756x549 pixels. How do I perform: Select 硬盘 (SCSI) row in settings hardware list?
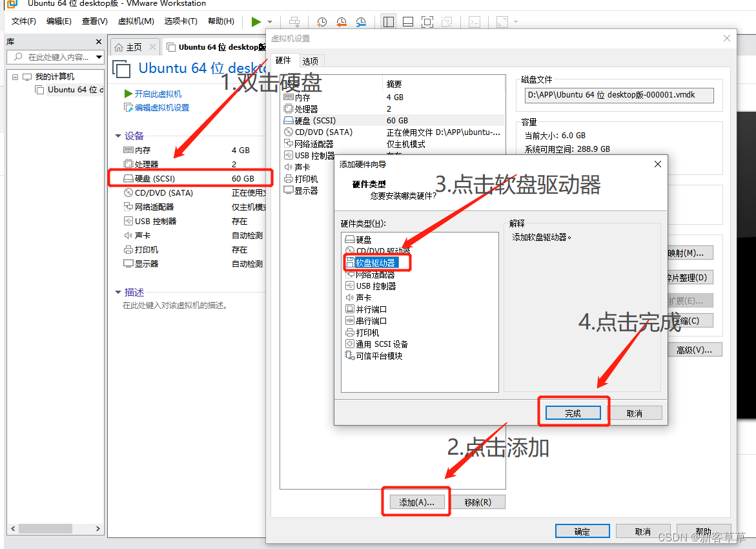393,121
